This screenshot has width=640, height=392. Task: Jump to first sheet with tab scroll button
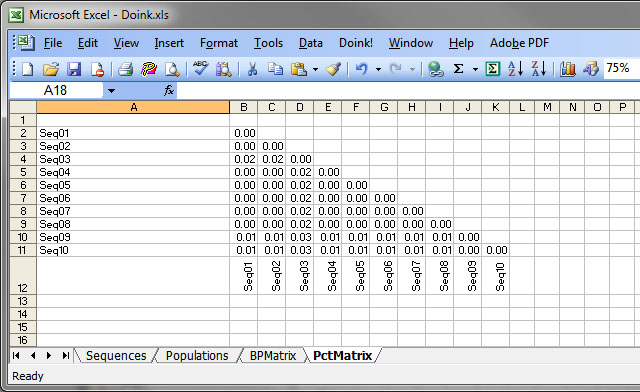tap(16, 356)
